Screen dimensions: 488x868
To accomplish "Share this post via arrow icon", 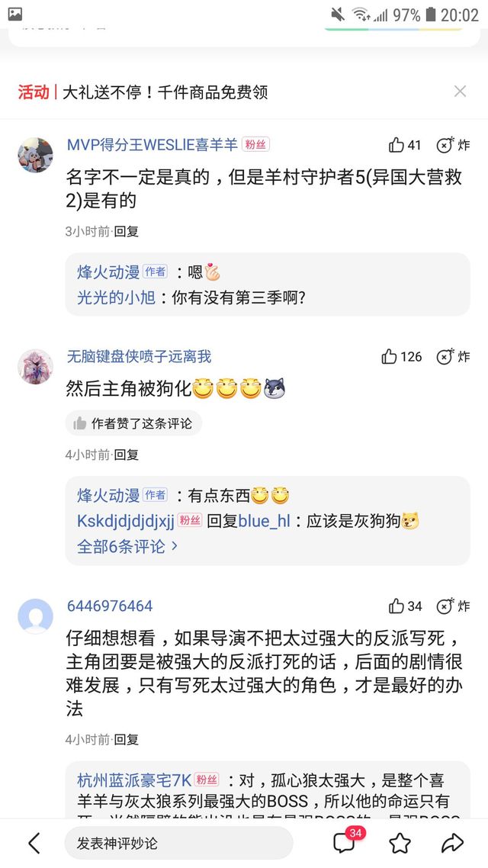I will coord(452,843).
